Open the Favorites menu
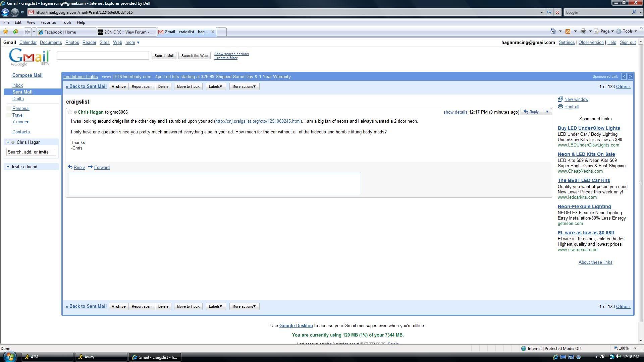The image size is (644, 362). 48,22
